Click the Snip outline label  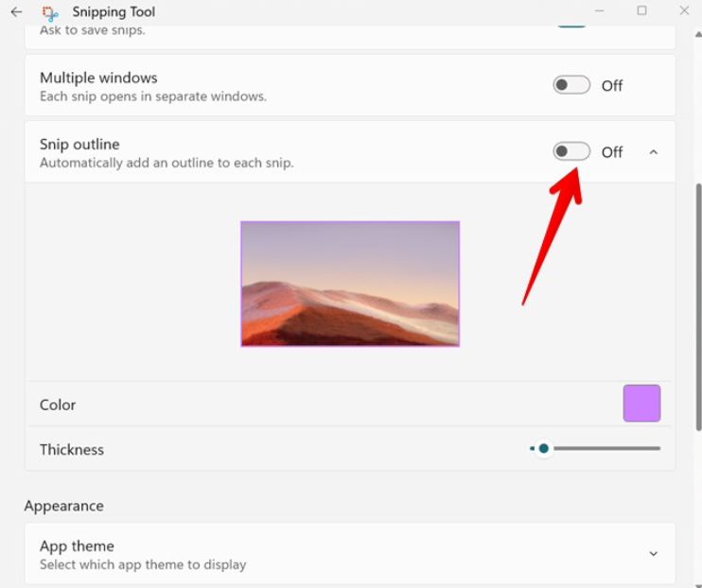tap(79, 144)
